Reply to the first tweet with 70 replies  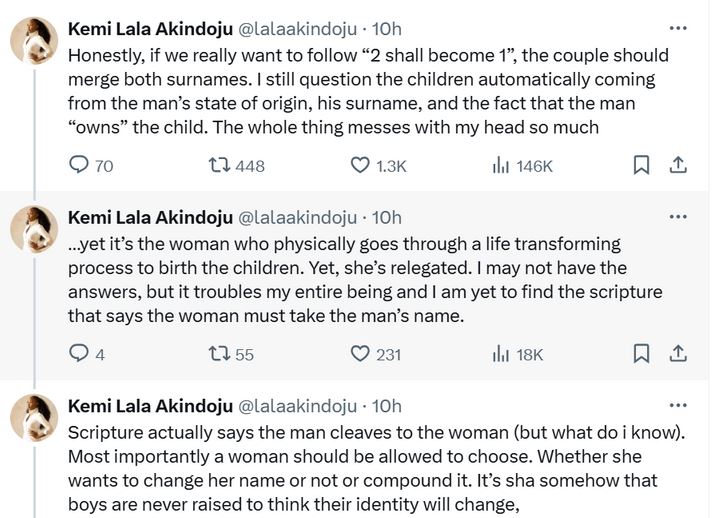79,165
